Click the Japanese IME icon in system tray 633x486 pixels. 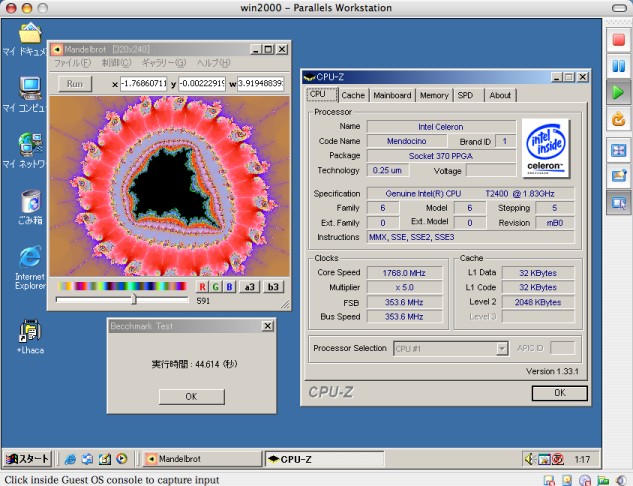click(558, 459)
